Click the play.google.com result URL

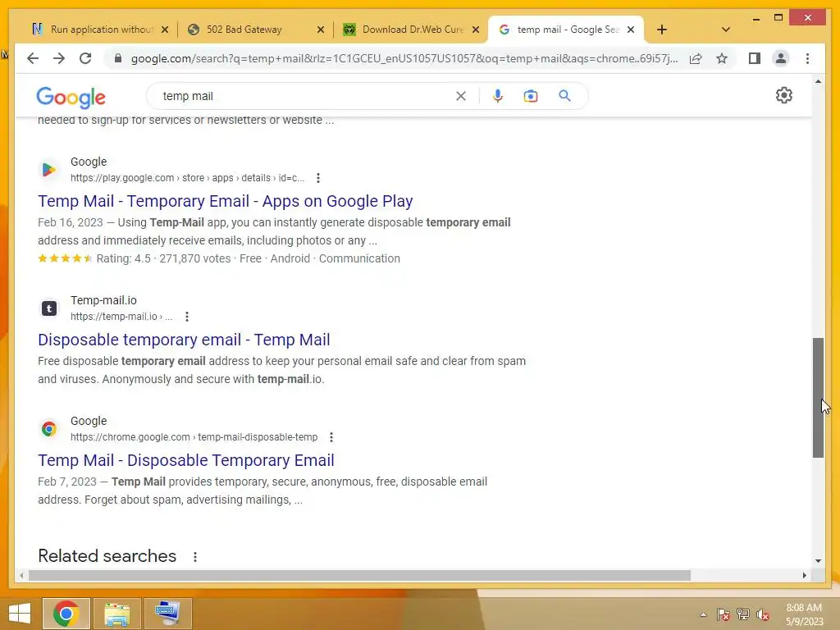[x=188, y=178]
